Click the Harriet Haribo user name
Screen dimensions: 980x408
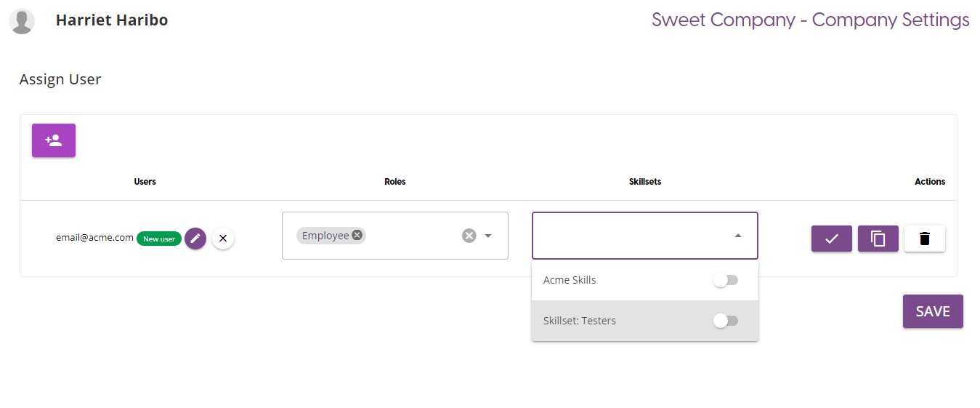pos(112,20)
